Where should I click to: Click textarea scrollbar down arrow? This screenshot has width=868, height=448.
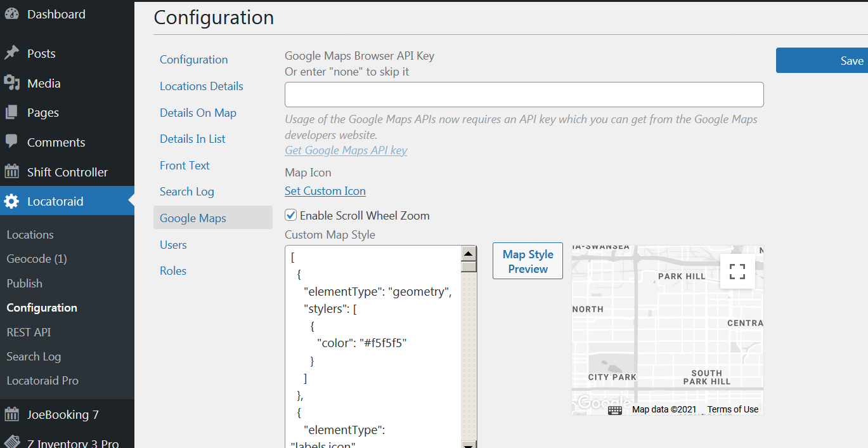[x=469, y=445]
